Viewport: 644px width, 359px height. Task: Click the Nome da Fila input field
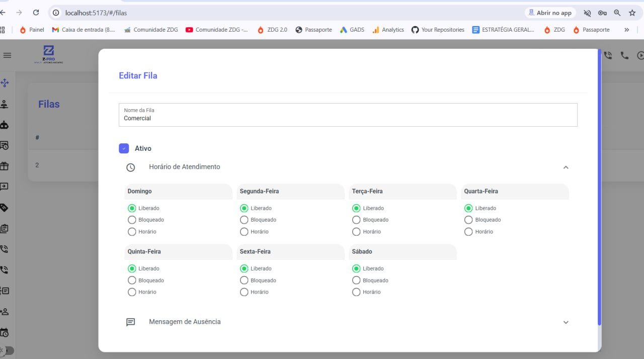(x=348, y=118)
